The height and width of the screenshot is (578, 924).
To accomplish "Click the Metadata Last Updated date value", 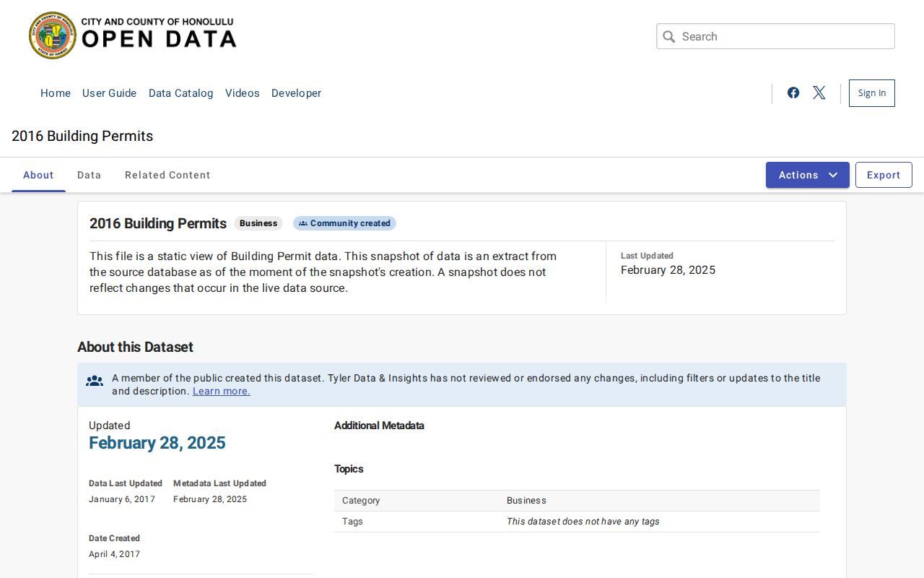I will 210,499.
